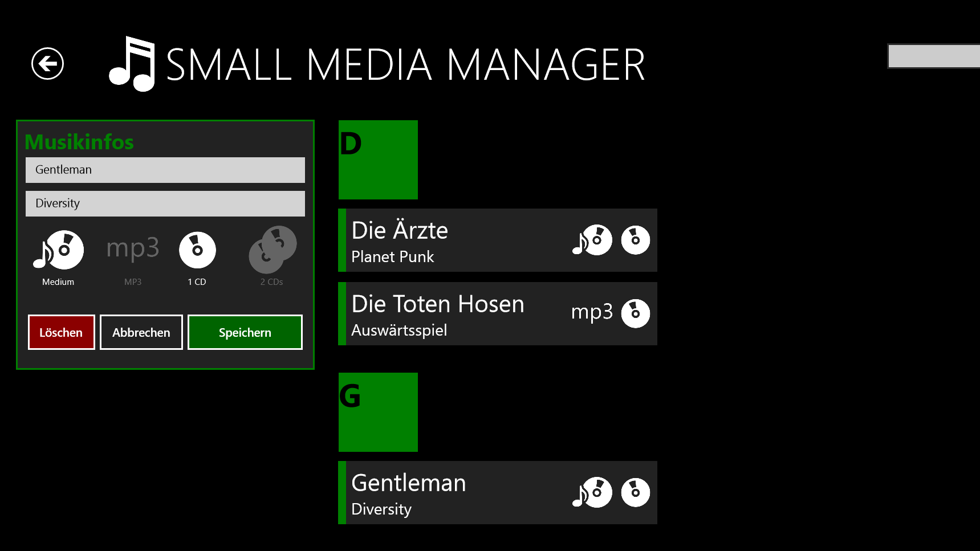Click the 2 CDs caption text
The height and width of the screenshot is (551, 980).
pos(272,282)
